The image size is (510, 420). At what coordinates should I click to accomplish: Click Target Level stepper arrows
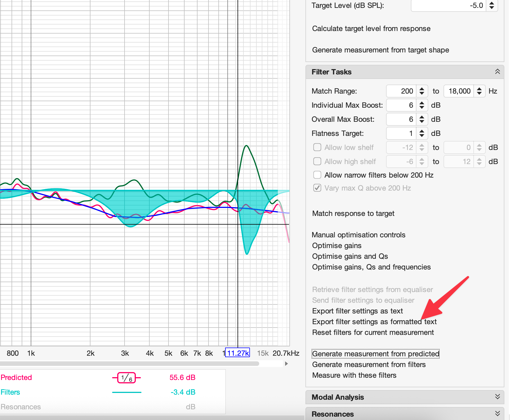[x=491, y=5]
